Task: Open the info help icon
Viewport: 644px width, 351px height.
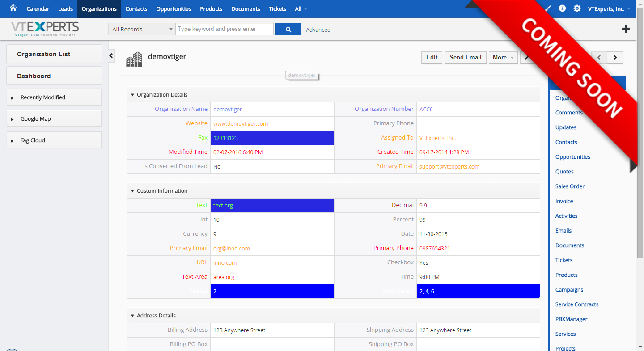Action: click(563, 8)
